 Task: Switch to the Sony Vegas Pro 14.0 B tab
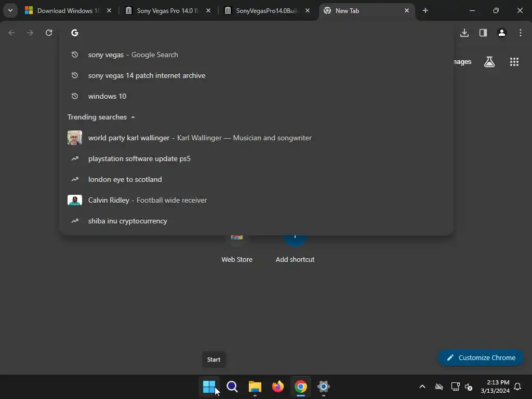168,10
